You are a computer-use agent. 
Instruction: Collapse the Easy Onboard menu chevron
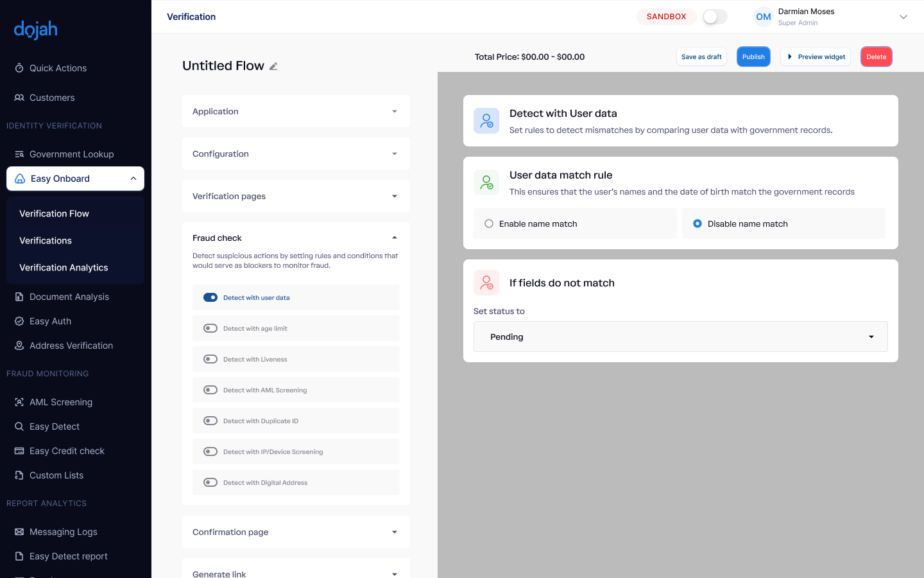point(133,179)
